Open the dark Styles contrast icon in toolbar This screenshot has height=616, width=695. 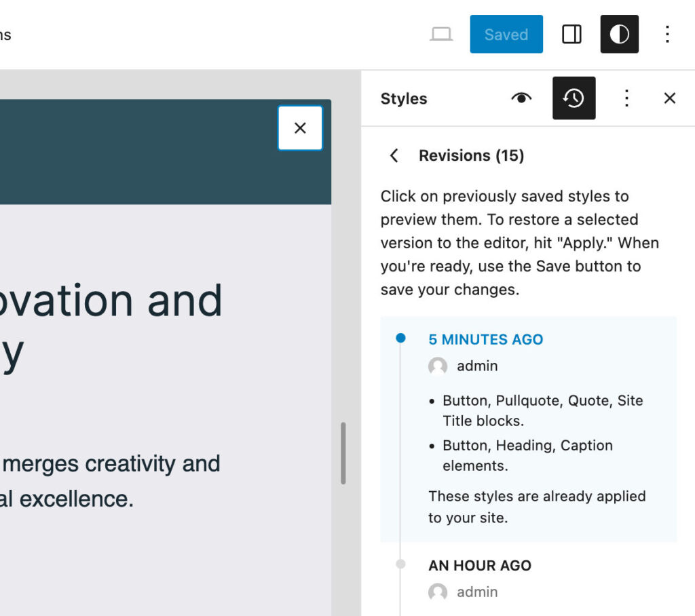619,34
